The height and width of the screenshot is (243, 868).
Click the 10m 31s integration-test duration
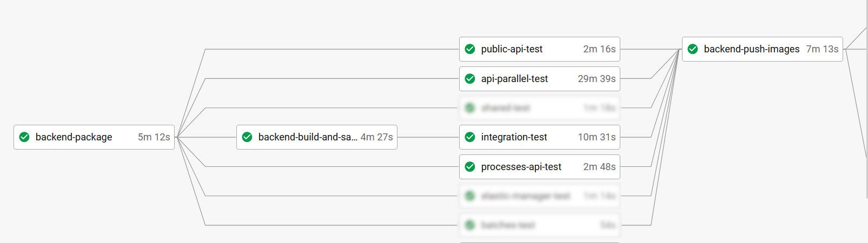(597, 137)
